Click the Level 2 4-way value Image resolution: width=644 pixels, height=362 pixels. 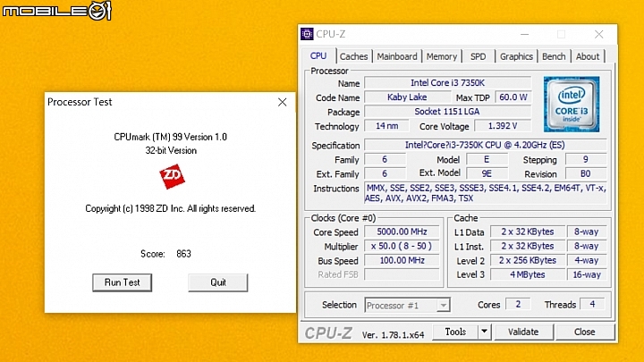pos(587,261)
